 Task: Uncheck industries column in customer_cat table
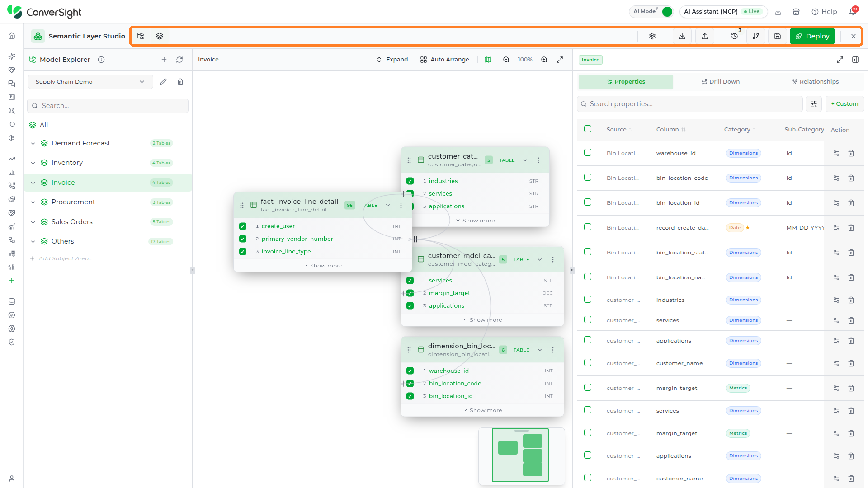pos(410,181)
